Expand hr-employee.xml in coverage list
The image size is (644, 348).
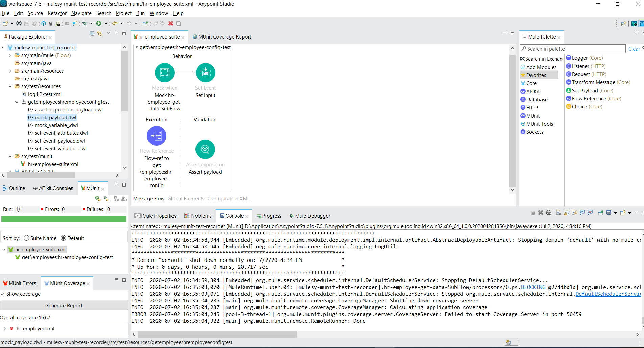5,329
